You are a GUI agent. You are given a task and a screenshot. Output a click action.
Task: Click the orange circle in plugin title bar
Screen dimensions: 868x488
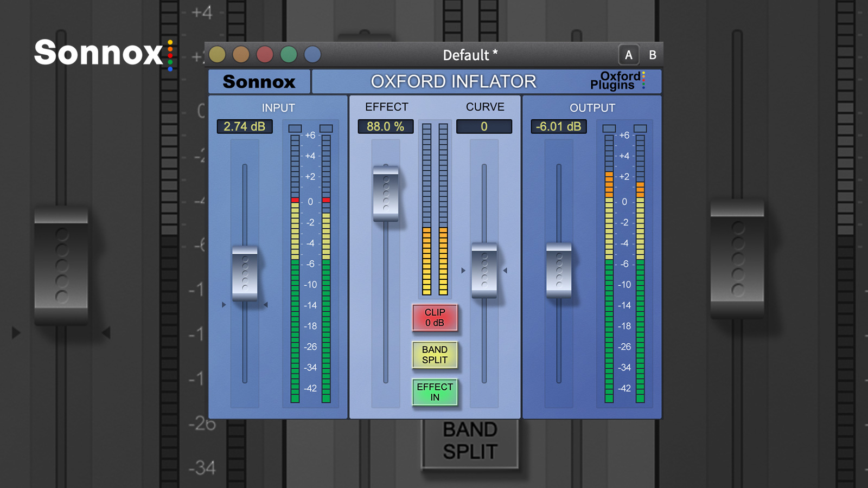click(241, 54)
